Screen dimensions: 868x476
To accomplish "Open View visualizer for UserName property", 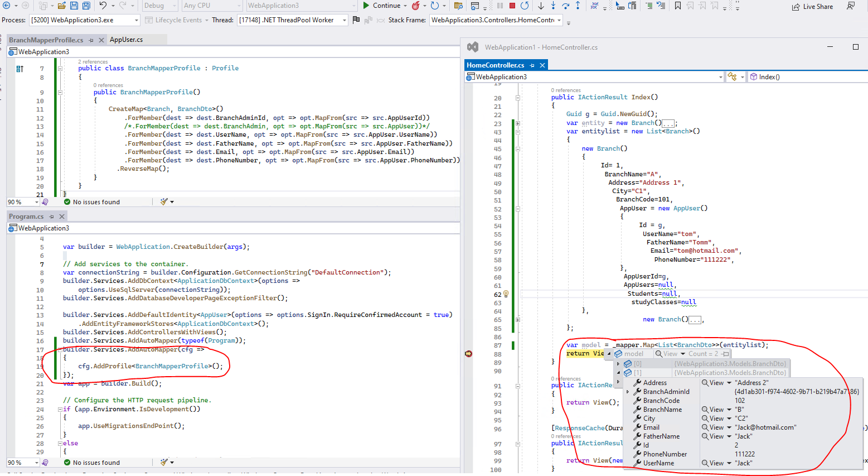I will point(716,463).
